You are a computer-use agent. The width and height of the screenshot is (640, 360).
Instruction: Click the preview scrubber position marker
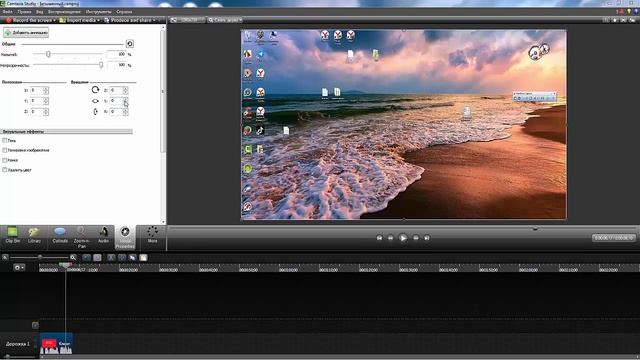(535, 229)
